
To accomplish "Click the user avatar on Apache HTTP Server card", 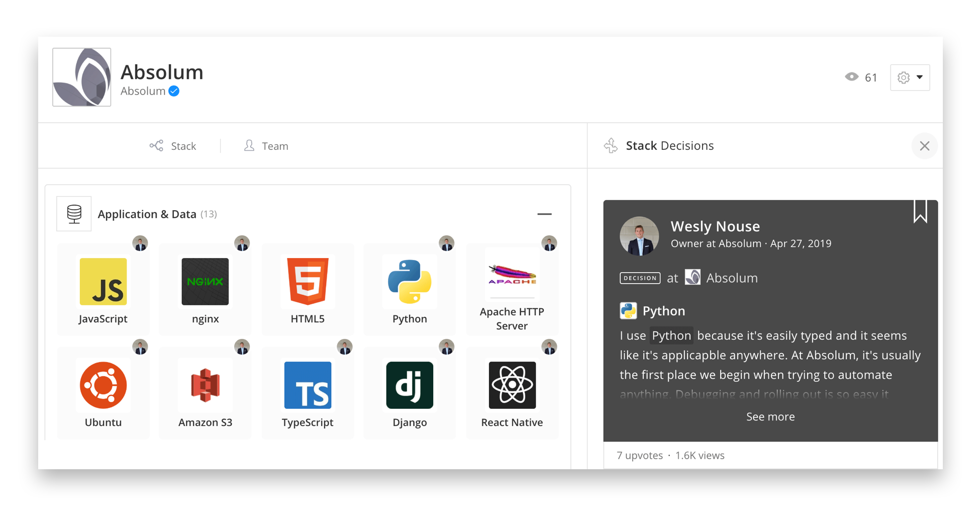I will tap(549, 243).
